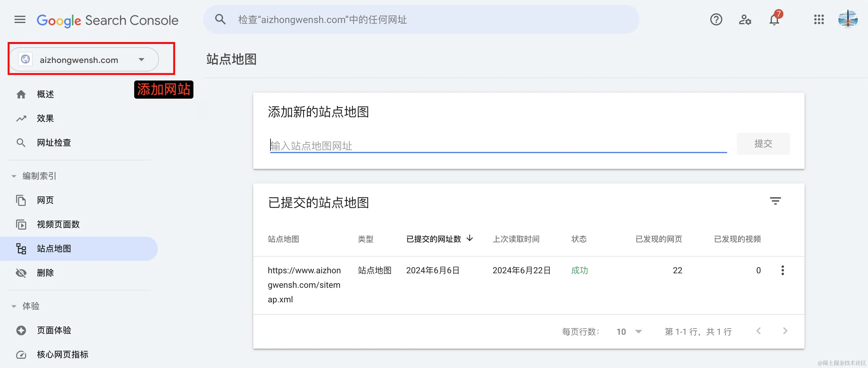This screenshot has height=368, width=868.
Task: Open 效果 performance report in sidebar
Action: click(45, 118)
